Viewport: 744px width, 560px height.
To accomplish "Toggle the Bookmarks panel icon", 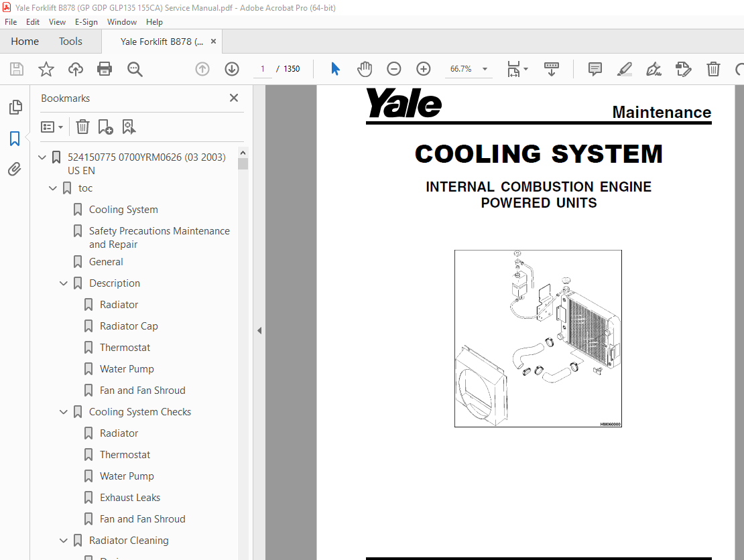I will [15, 139].
